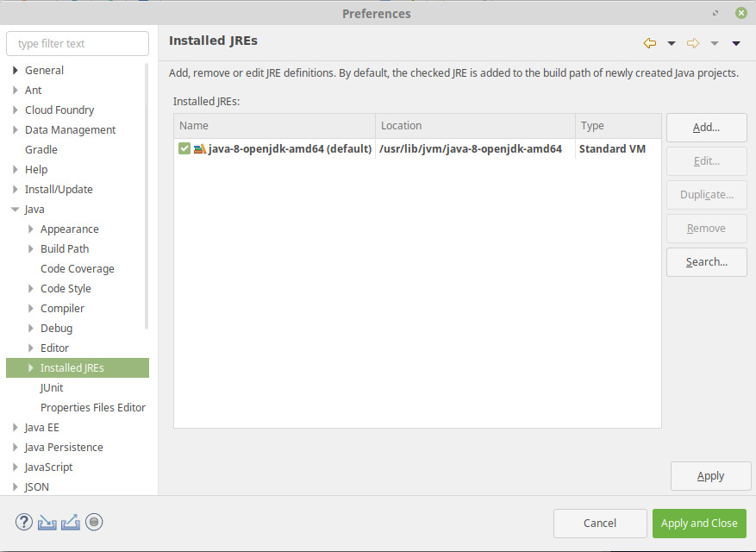Click the Help question mark icon
This screenshot has height=552, width=756.
coord(24,522)
